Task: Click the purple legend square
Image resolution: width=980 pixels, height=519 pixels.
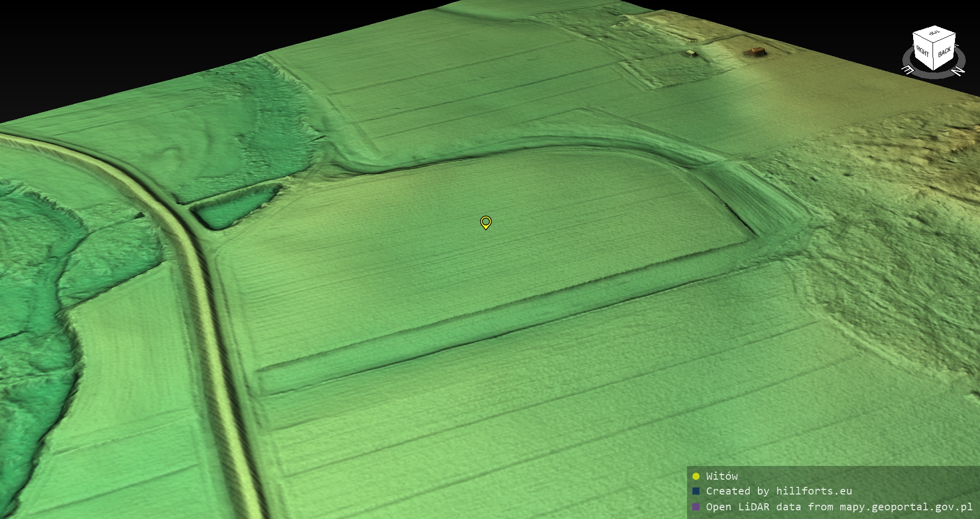Action: pyautogui.click(x=696, y=507)
